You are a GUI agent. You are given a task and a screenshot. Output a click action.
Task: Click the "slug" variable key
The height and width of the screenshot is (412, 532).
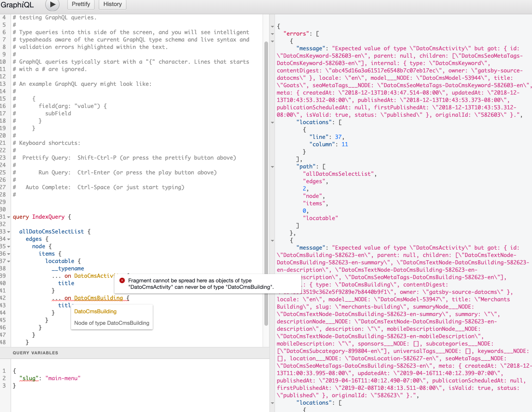coord(29,378)
